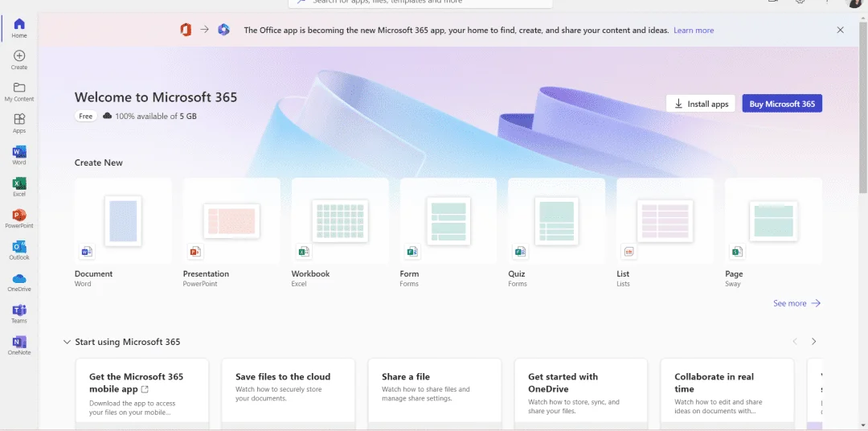This screenshot has height=431, width=868.
Task: Click the Create plus icon in sidebar
Action: point(18,56)
